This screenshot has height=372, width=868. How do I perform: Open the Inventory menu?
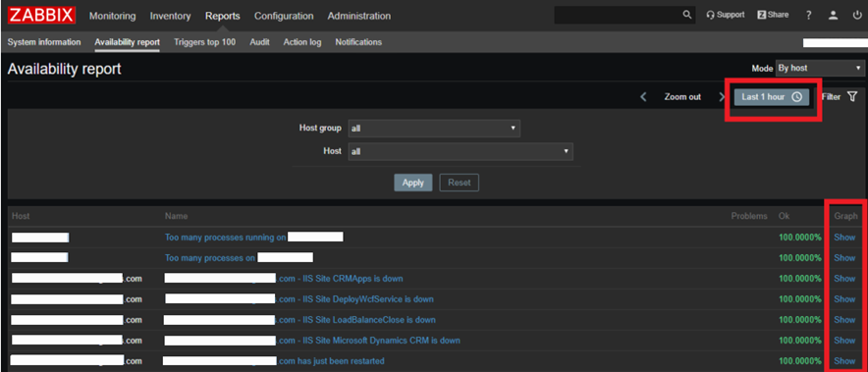(170, 16)
